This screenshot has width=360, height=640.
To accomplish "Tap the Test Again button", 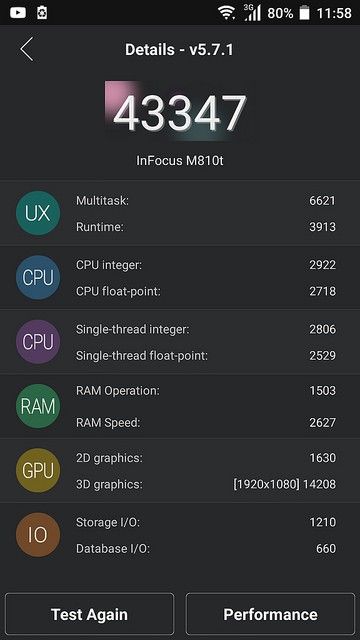I will 89,614.
